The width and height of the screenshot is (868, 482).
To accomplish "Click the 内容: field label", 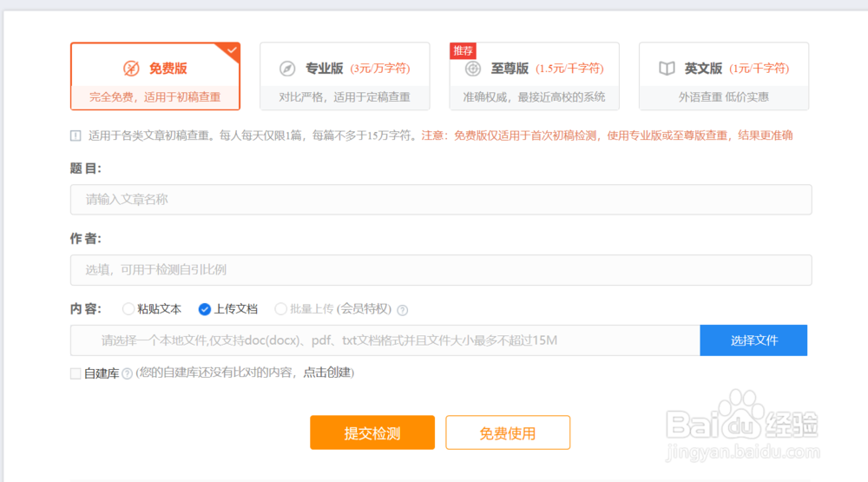I will [x=85, y=308].
